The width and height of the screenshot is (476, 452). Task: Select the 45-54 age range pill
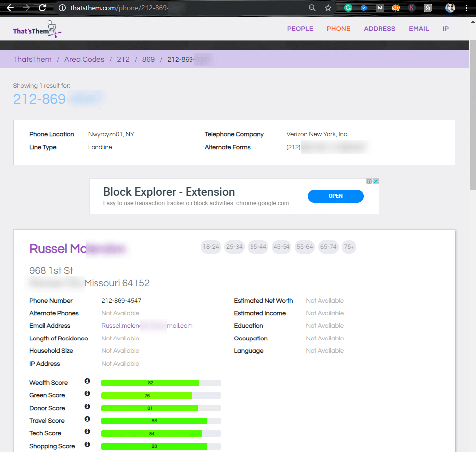pyautogui.click(x=282, y=247)
